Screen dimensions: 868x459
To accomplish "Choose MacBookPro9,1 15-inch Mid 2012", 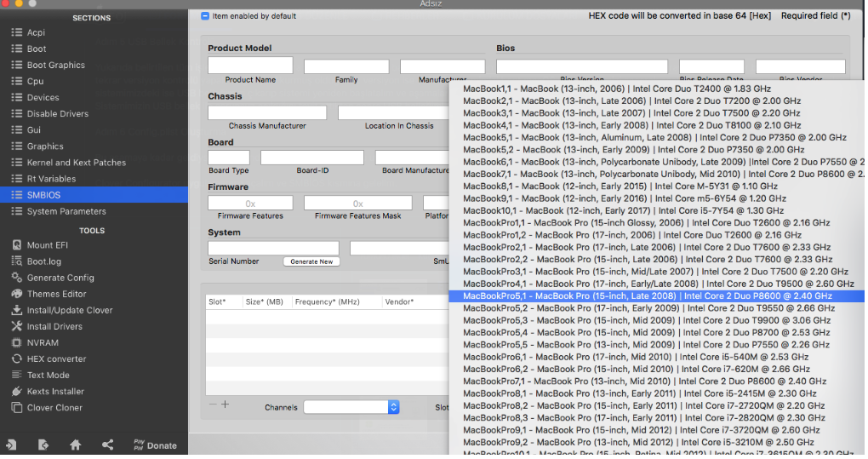I will click(657, 430).
